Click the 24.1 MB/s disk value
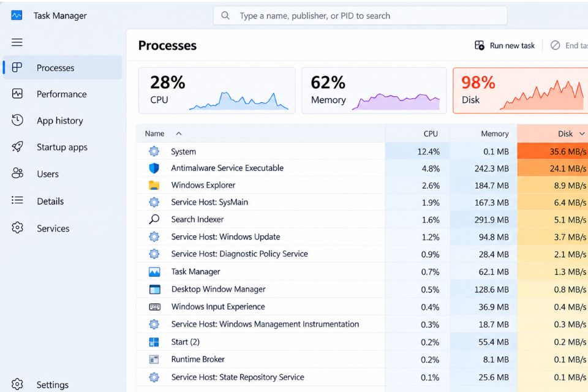Screen dimensions: 588x392 (568, 168)
